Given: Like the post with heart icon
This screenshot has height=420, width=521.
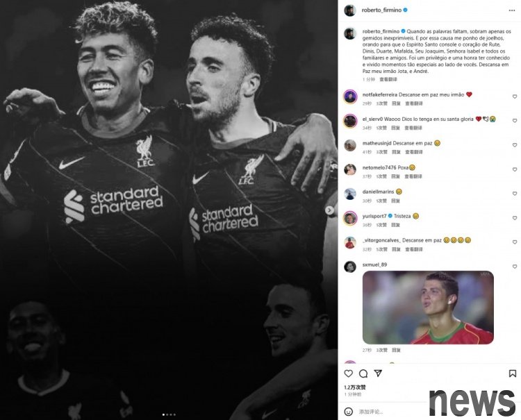Looking at the screenshot, I should tap(348, 373).
